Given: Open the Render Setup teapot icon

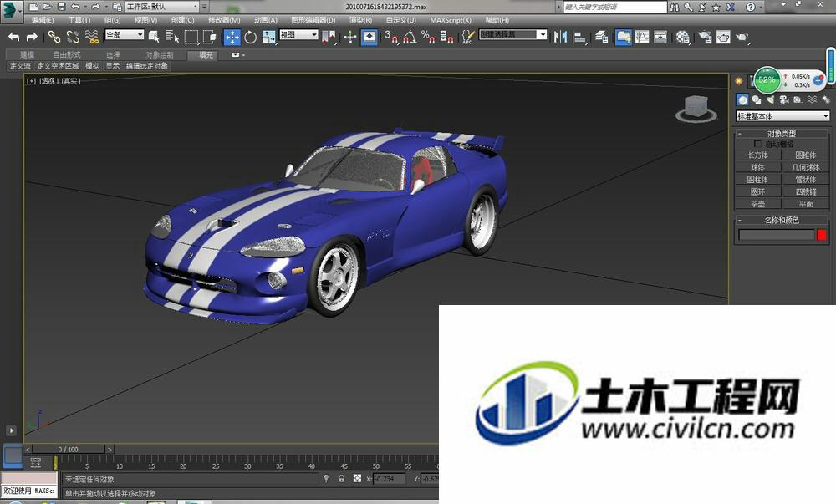Looking at the screenshot, I should 705,37.
